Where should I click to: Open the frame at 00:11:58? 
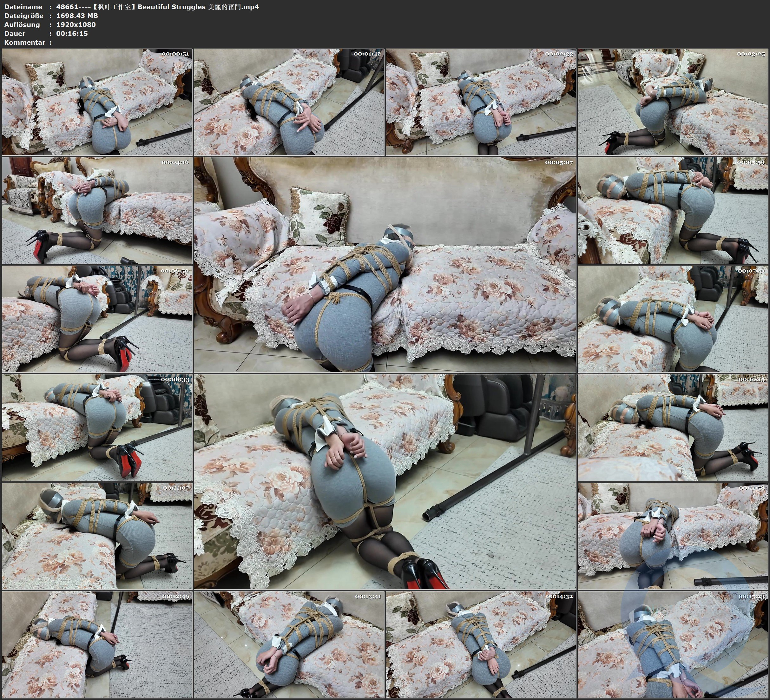coord(673,536)
